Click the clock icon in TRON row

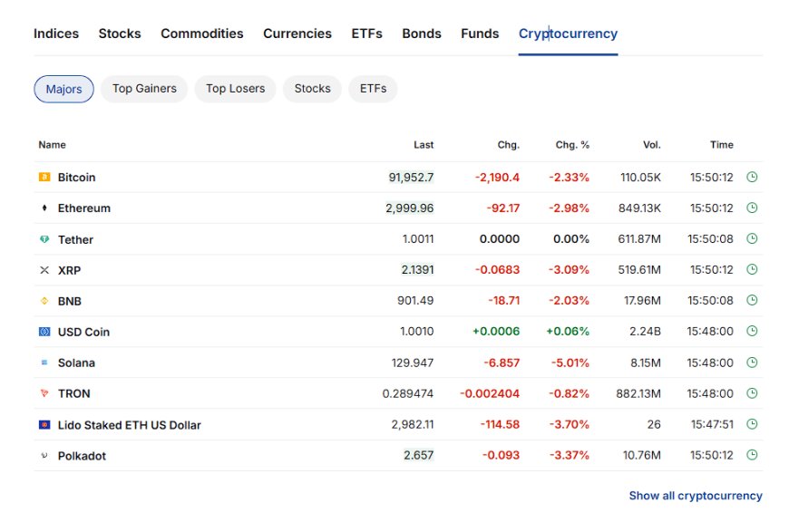click(x=752, y=393)
